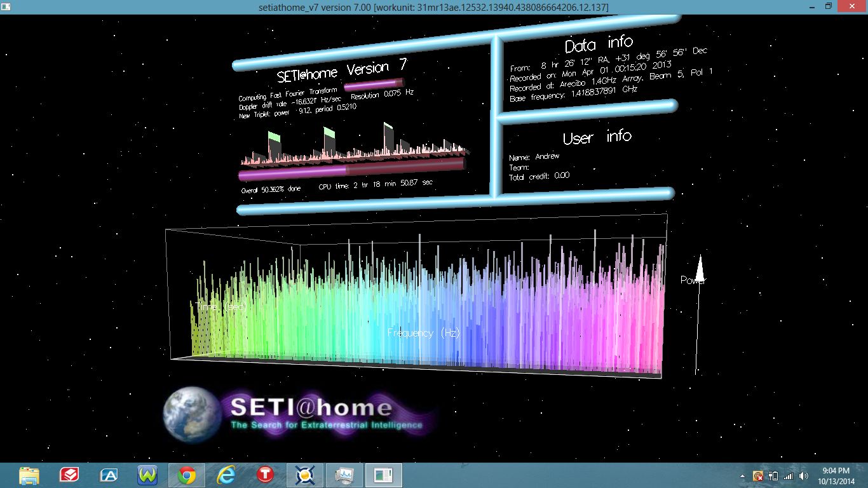The width and height of the screenshot is (868, 488).
Task: Open Google Chrome from the taskbar
Action: tap(186, 475)
